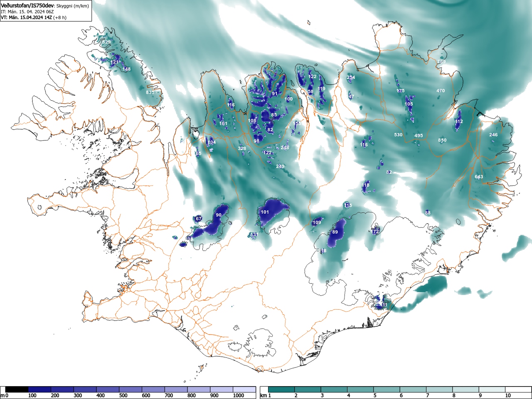The width and height of the screenshot is (532, 399).
Task: Click the visibility value '118' on the map
Action: point(366,185)
